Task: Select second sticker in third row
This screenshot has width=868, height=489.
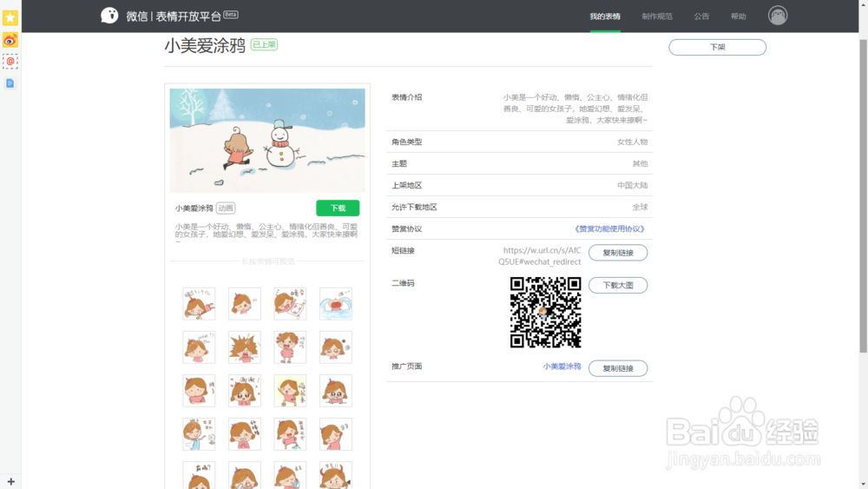Action: pyautogui.click(x=244, y=391)
